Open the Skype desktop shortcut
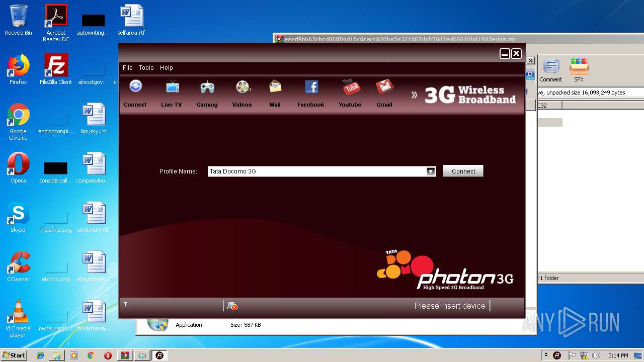The height and width of the screenshot is (362, 644). [18, 217]
